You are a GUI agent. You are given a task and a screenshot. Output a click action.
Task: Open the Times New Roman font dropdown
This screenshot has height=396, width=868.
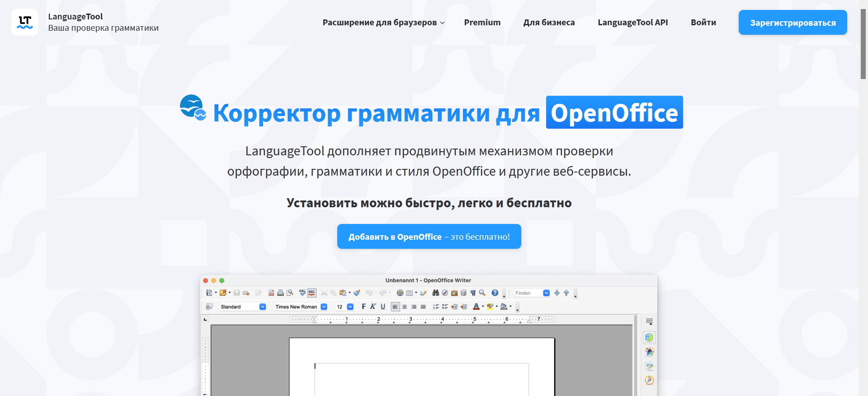coord(324,307)
